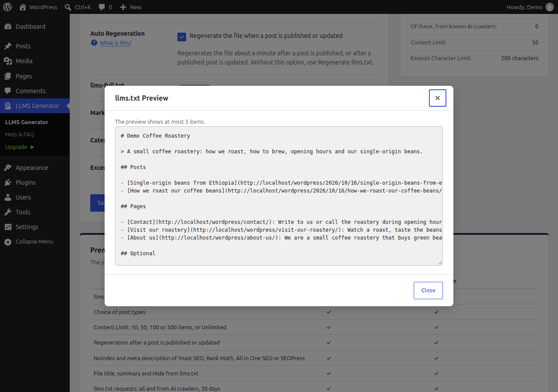Open the LLMS Generator submenu item
The image size is (558, 392).
click(x=27, y=122)
